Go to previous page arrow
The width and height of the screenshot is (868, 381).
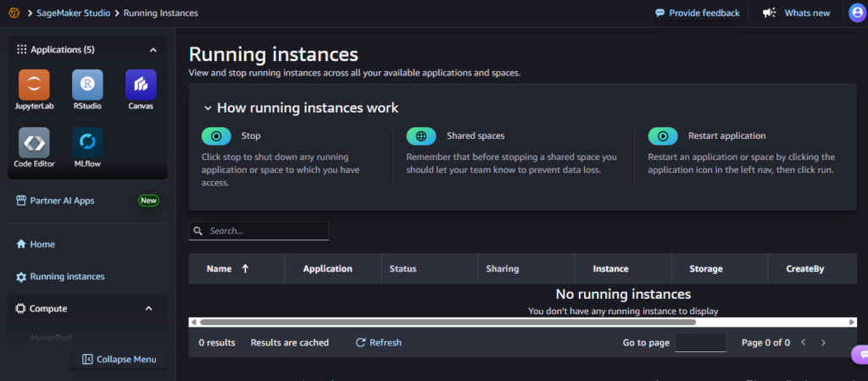coord(804,343)
